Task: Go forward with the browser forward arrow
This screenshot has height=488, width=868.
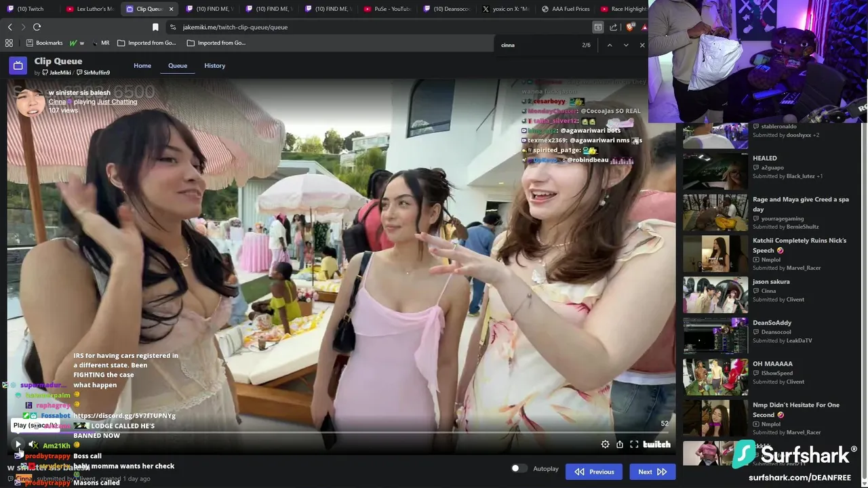Action: 22,27
